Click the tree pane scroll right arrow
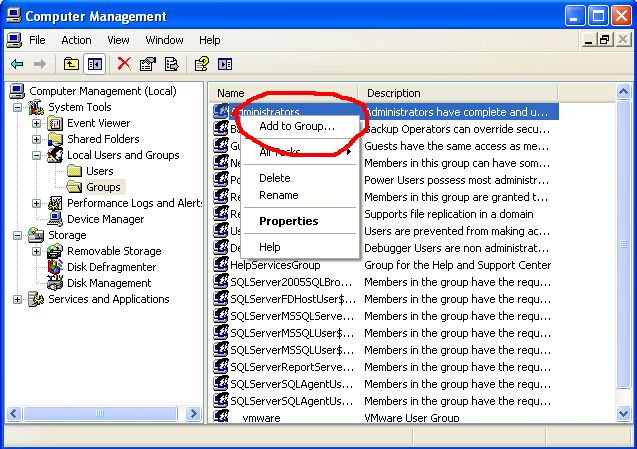637x449 pixels. coord(193,414)
